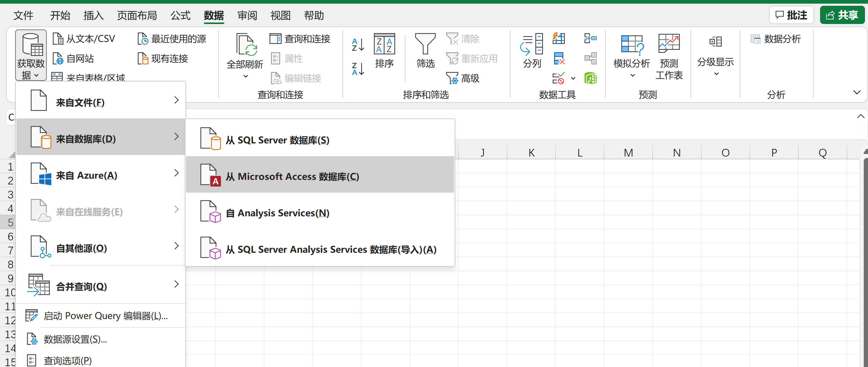Image resolution: width=868 pixels, height=367 pixels.
Task: Expand the formula bar chevron
Action: click(x=861, y=116)
